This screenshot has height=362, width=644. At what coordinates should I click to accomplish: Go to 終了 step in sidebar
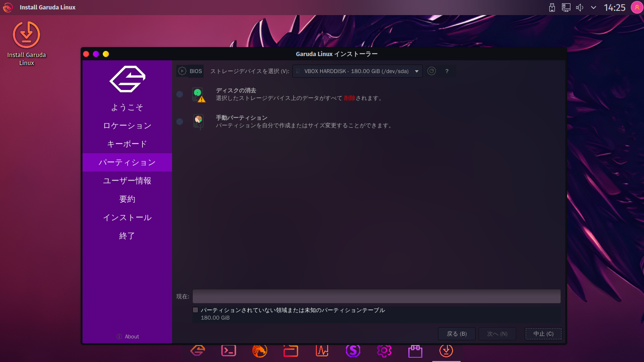(127, 236)
